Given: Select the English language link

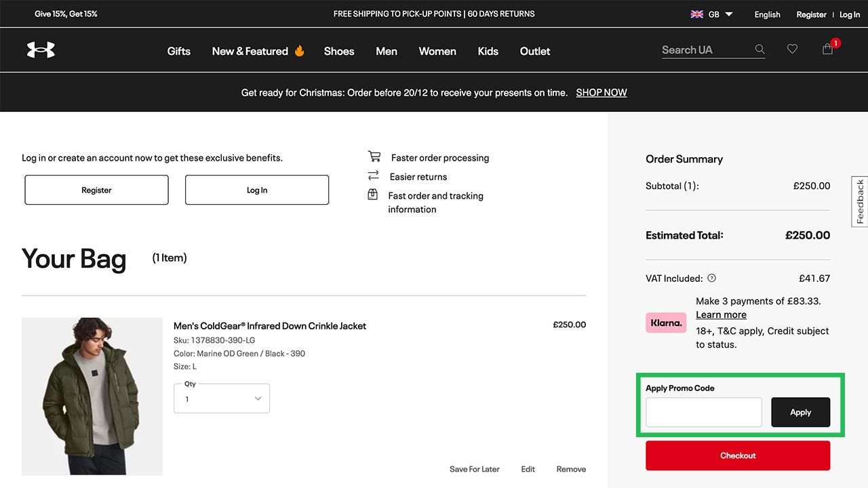Looking at the screenshot, I should pos(768,14).
